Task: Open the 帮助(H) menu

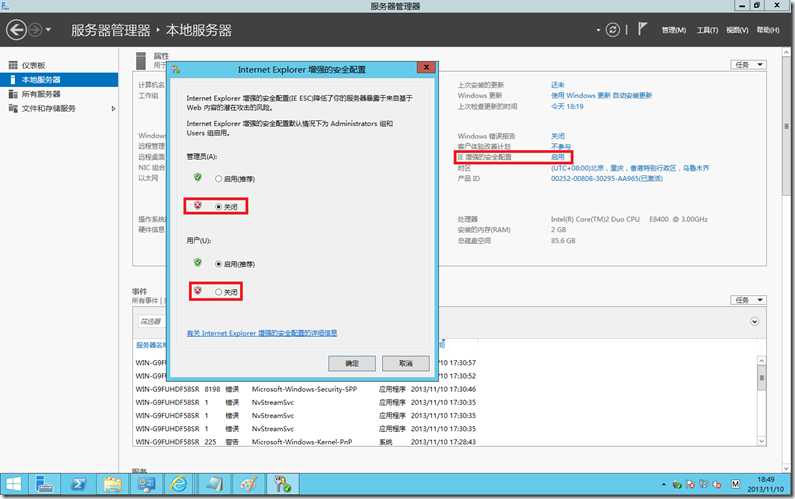Action: pyautogui.click(x=768, y=30)
